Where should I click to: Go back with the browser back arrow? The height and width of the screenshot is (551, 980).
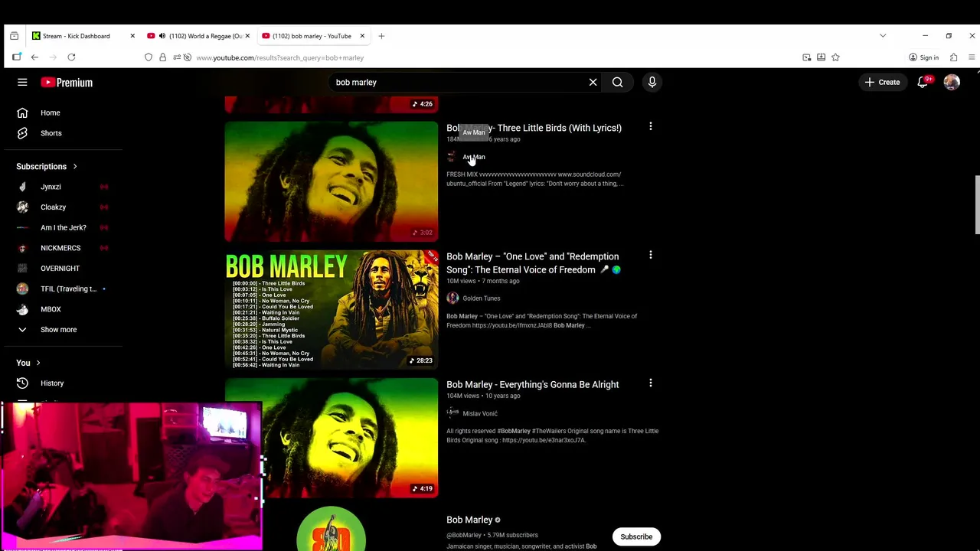click(x=34, y=57)
